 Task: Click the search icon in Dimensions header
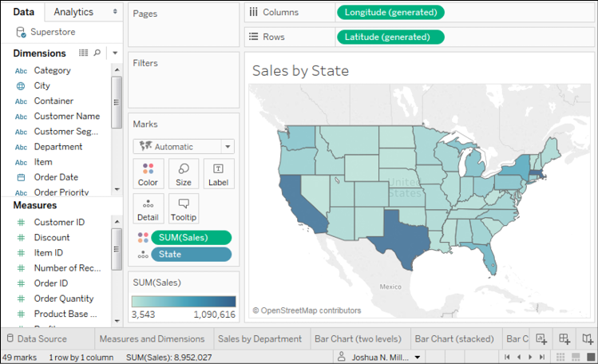97,53
